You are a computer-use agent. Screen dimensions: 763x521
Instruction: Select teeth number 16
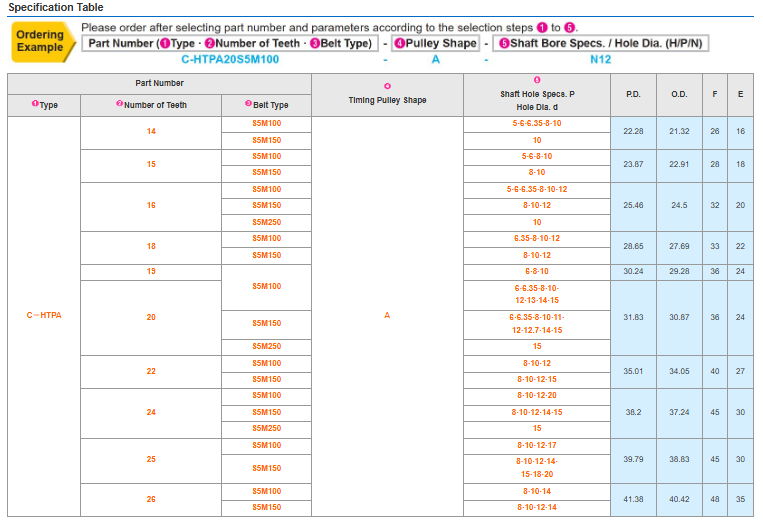click(x=151, y=206)
